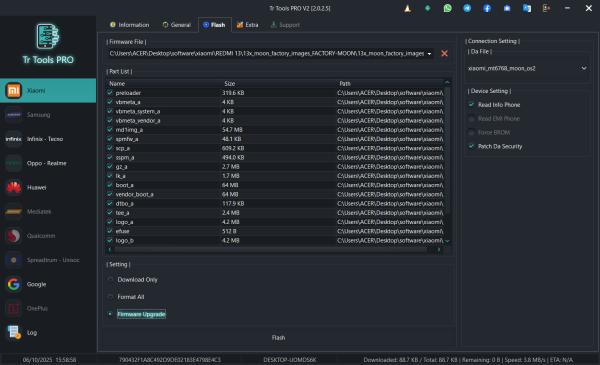Select OnePlus in sidebar

(x=48, y=308)
